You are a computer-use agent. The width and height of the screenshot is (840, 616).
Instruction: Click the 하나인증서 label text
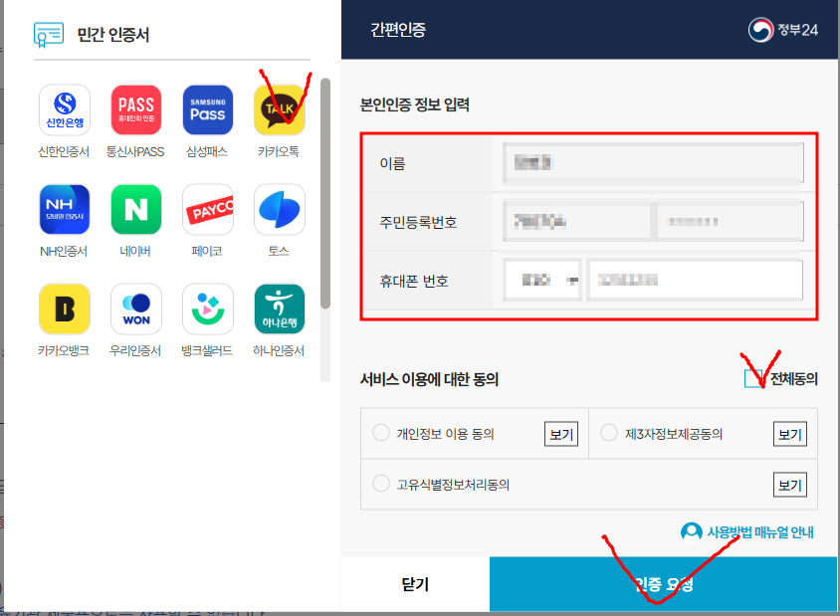279,351
